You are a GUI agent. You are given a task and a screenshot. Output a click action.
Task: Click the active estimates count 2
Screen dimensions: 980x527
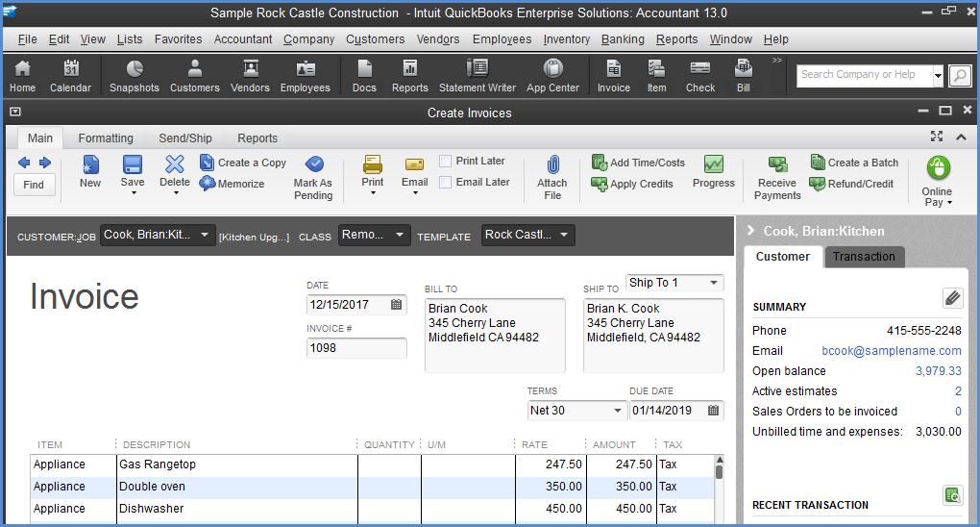(958, 391)
